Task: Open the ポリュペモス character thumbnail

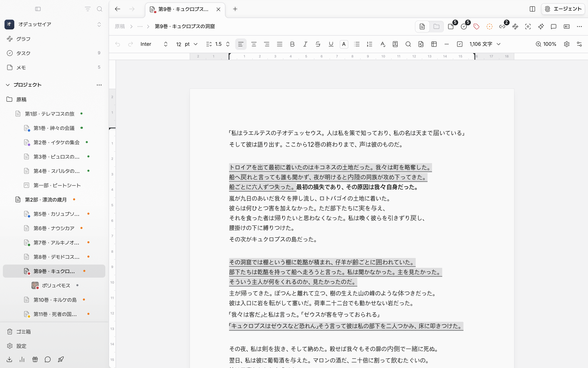Action: pos(35,285)
